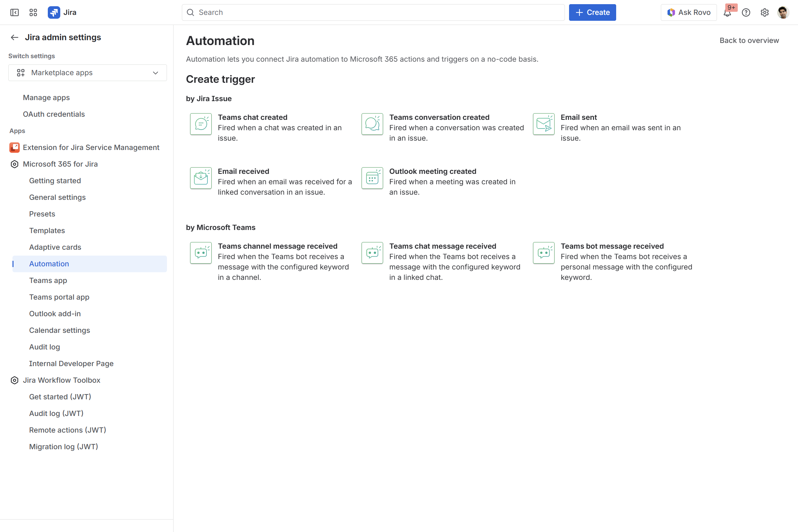Open Teams app settings
The image size is (798, 532).
[48, 281]
